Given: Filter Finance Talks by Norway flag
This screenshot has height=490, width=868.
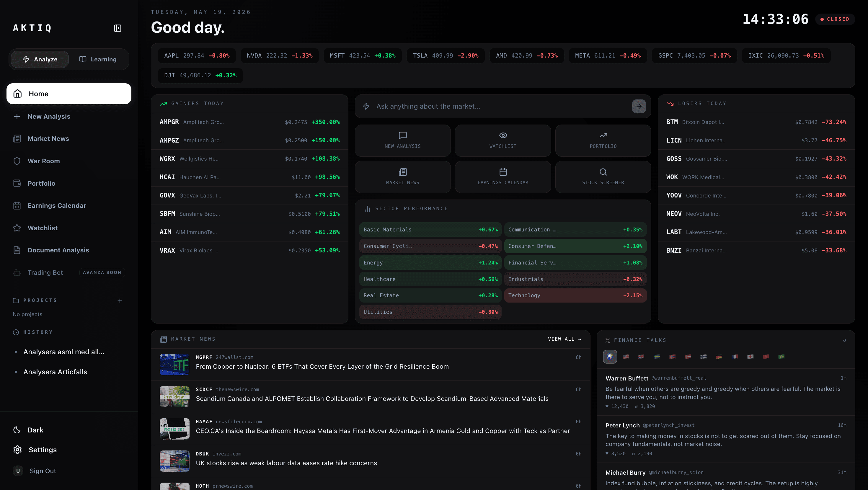Looking at the screenshot, I should 672,357.
